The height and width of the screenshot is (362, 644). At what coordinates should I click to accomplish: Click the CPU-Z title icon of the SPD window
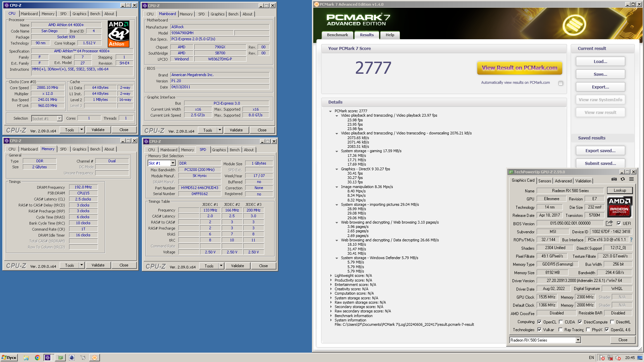coord(146,141)
